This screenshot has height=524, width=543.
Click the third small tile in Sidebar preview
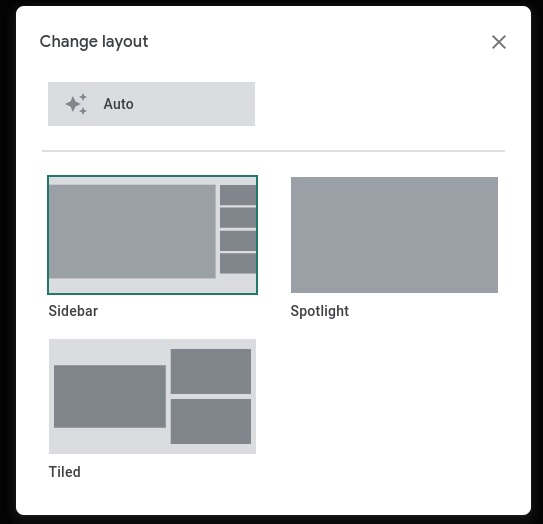[238, 241]
